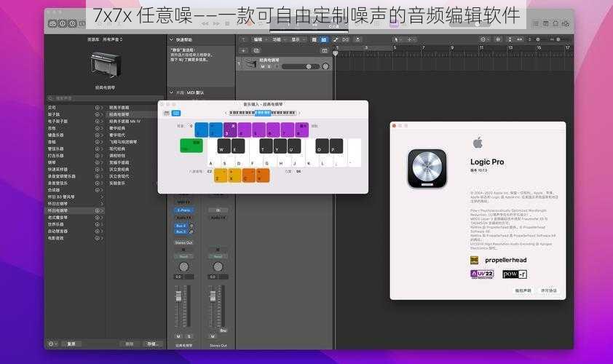Click the Stereo Out output slot
Screen dimensions: 613x364
183,243
